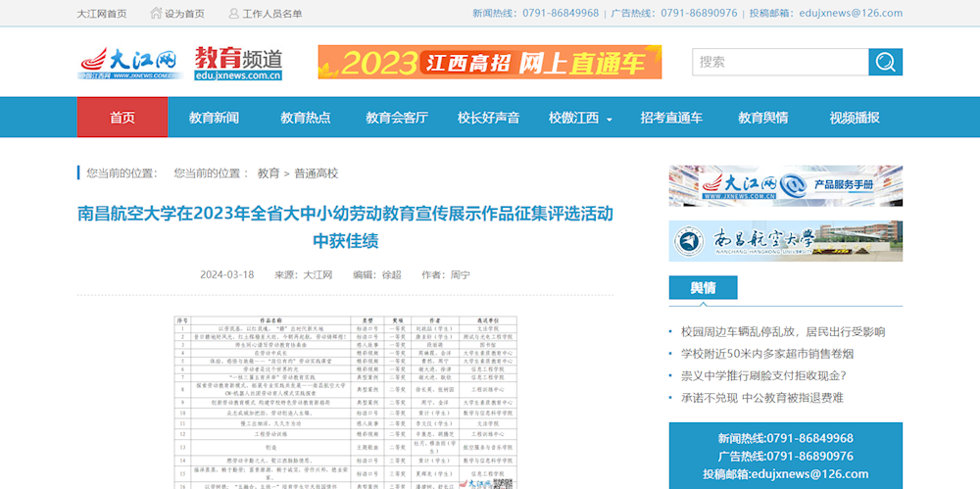Click the search magnifier icon button
980x489 pixels.
pos(885,62)
